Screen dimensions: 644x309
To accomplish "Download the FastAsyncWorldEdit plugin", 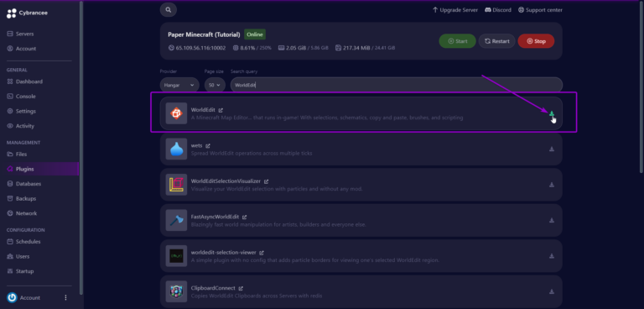I will [552, 220].
